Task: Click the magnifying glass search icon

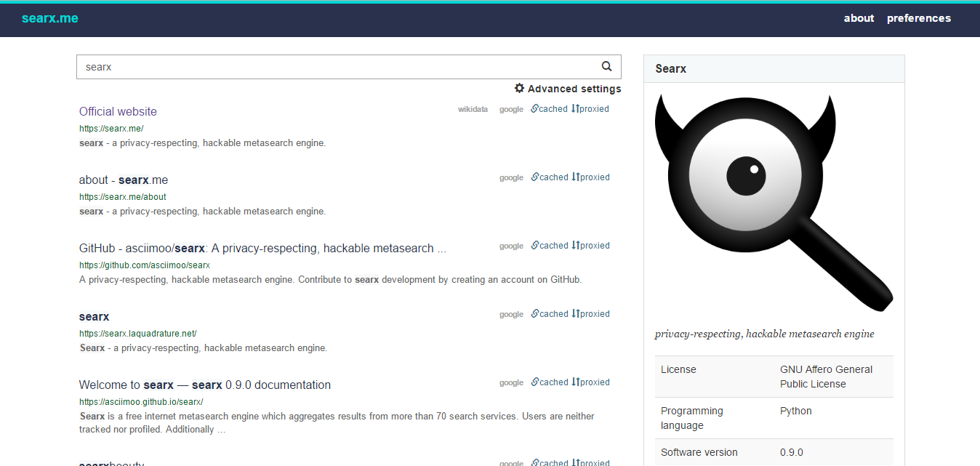Action: pos(606,66)
